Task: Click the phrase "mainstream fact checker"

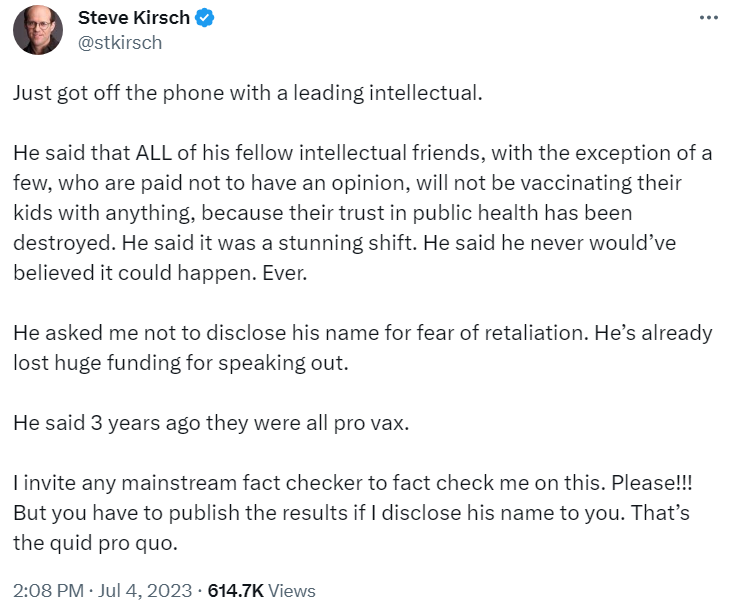Action: pyautogui.click(x=204, y=482)
